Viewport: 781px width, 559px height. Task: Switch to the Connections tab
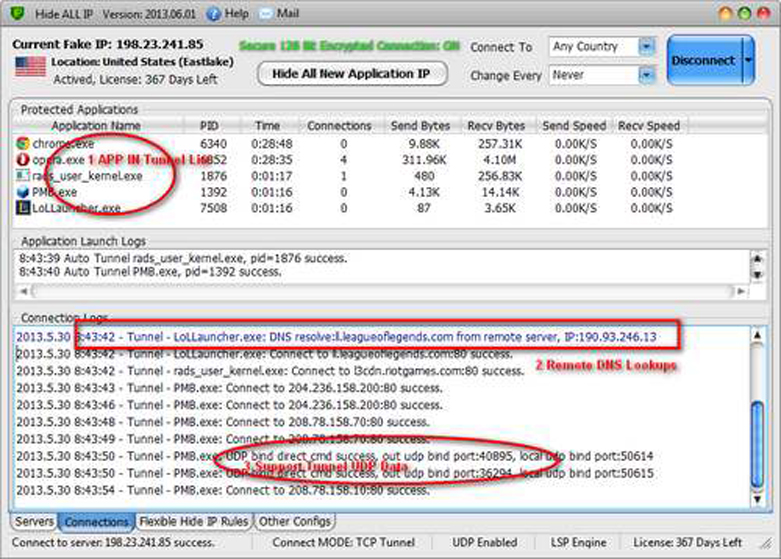coord(97,522)
